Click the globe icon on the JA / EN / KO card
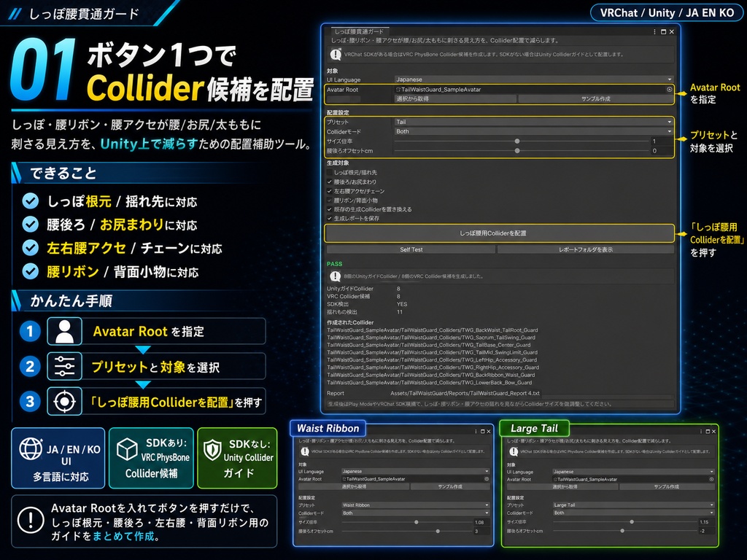 (x=31, y=449)
